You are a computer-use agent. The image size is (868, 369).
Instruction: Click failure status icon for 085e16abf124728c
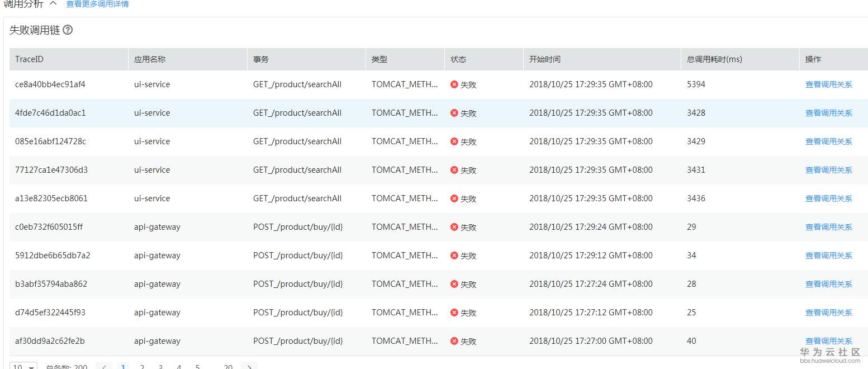pos(454,141)
